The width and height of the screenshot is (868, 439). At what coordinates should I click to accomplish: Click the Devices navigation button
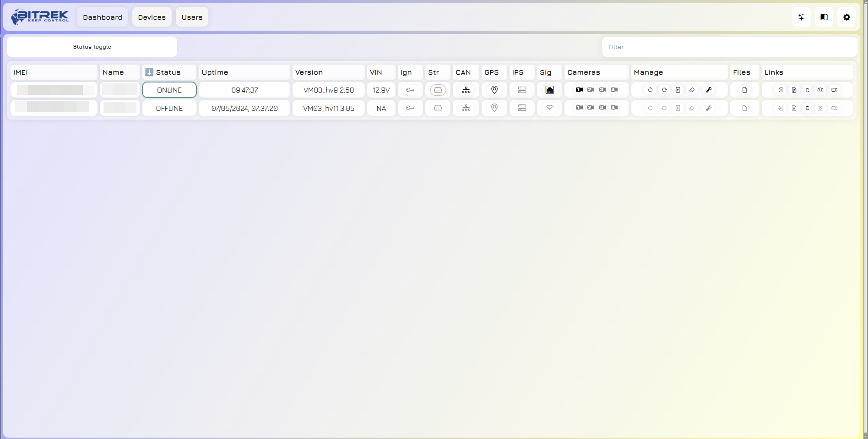tap(152, 17)
